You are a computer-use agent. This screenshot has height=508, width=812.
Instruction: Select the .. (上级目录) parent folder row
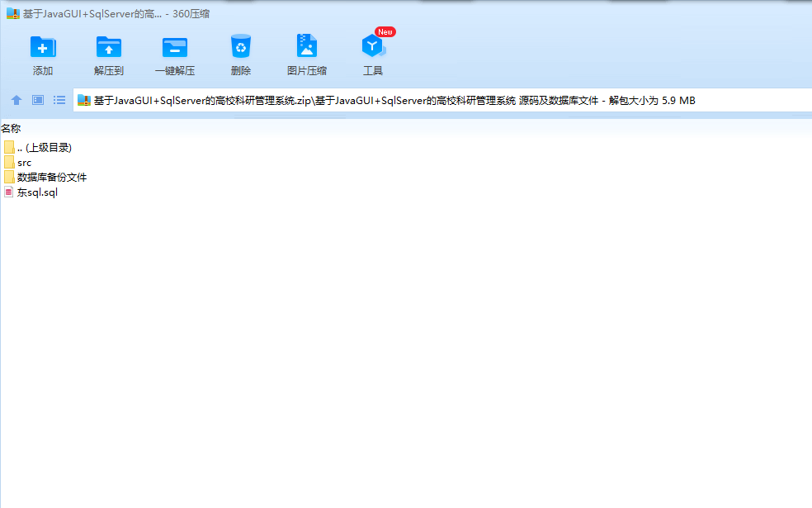coord(38,148)
